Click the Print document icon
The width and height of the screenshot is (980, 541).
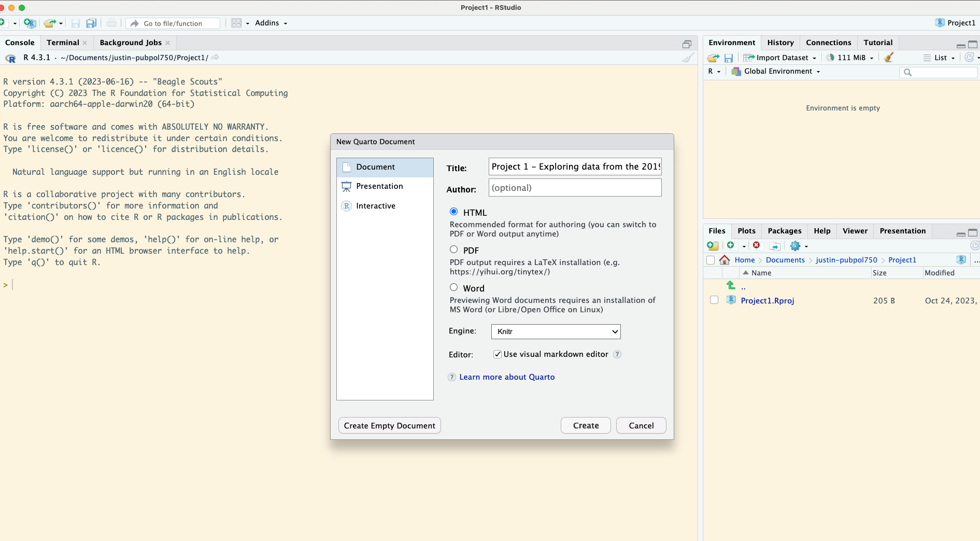[111, 23]
